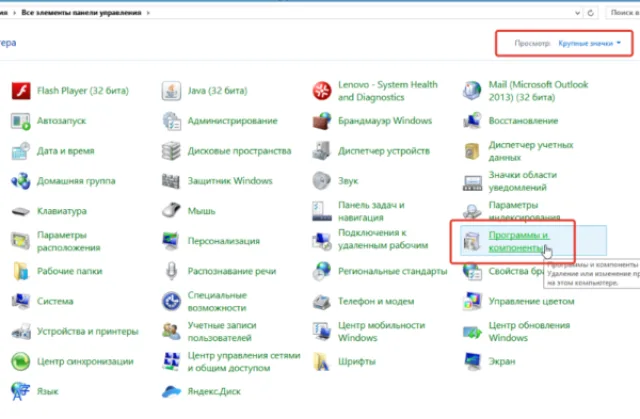Expand the Крупные значки view dropdown

pyautogui.click(x=590, y=43)
